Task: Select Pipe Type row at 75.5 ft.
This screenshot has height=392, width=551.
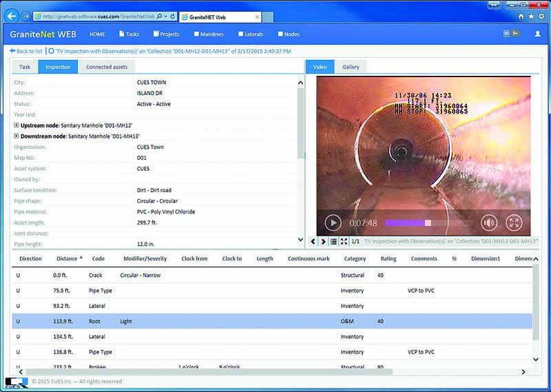Action: tap(271, 291)
